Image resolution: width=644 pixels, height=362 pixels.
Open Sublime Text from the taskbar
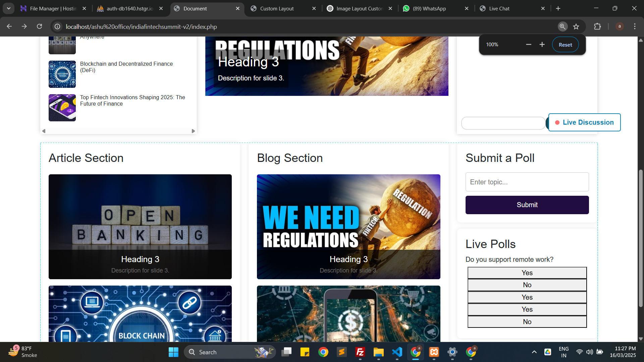(342, 352)
